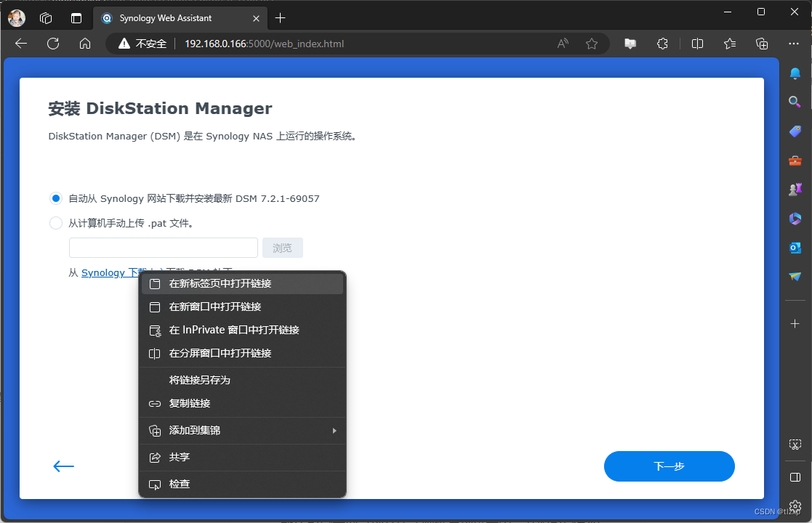Open sidebar shopping tag icon
812x523 pixels.
(795, 131)
